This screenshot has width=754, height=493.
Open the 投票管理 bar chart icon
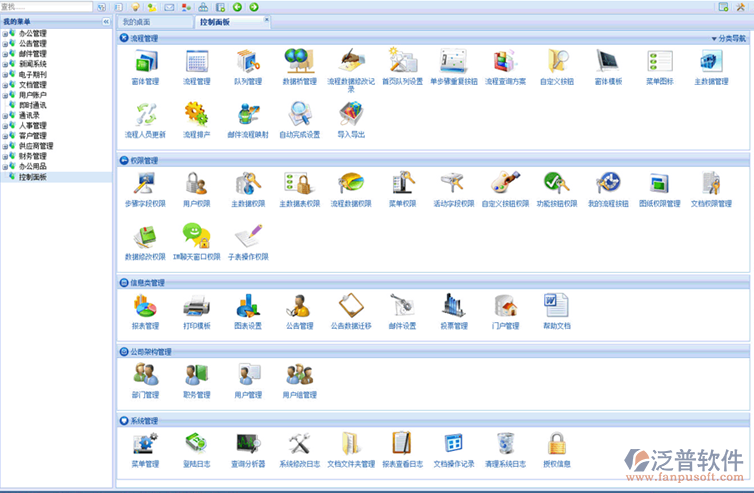click(x=454, y=306)
